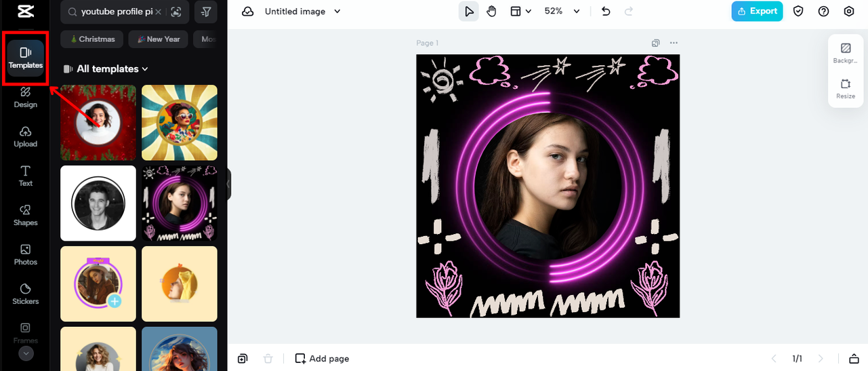
Task: Choose the retro sunburst profile template
Action: [x=180, y=123]
